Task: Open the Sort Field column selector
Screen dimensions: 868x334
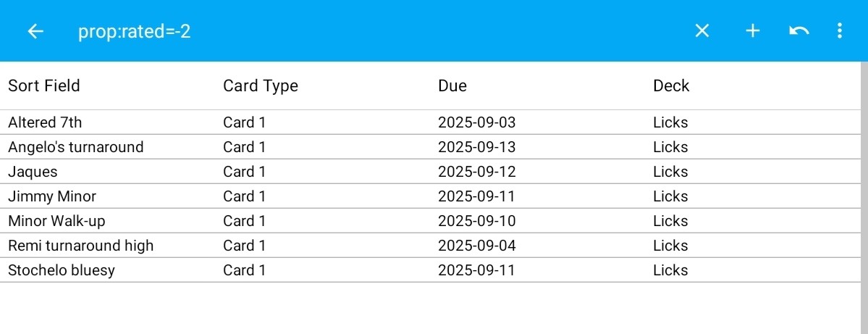Action: pos(44,85)
